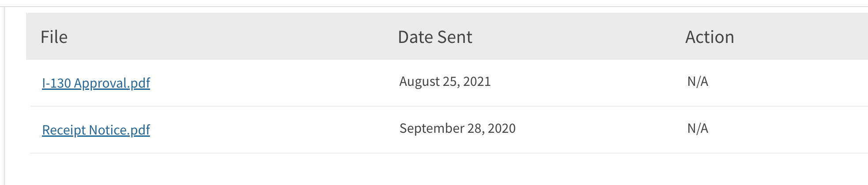The height and width of the screenshot is (185, 868).
Task: Click empty space in the I-130 Approval row
Action: (x=274, y=83)
